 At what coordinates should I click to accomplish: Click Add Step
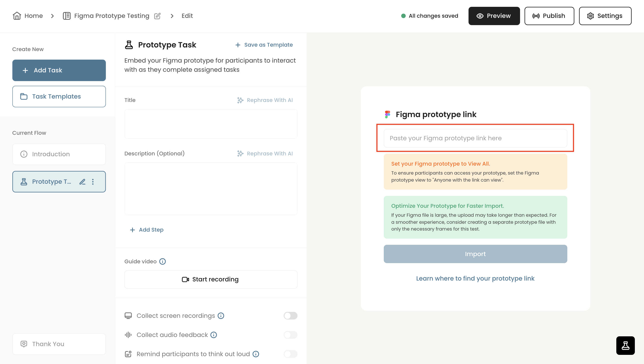point(147,230)
